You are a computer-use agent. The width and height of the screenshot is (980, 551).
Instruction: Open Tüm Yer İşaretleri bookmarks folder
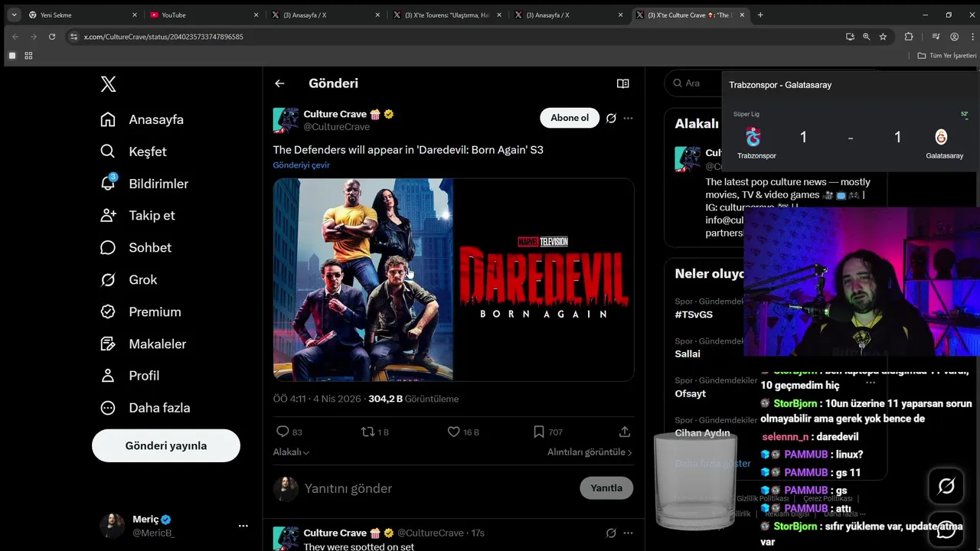[x=947, y=56]
